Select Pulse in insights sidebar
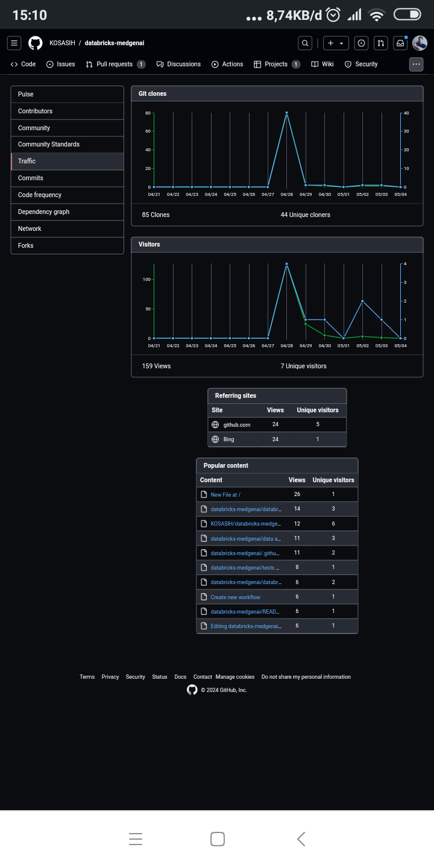434x868 pixels. click(x=68, y=94)
